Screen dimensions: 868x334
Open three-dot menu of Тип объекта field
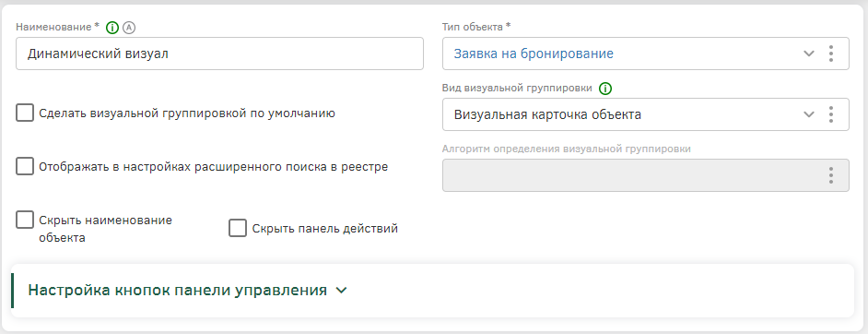(x=831, y=54)
